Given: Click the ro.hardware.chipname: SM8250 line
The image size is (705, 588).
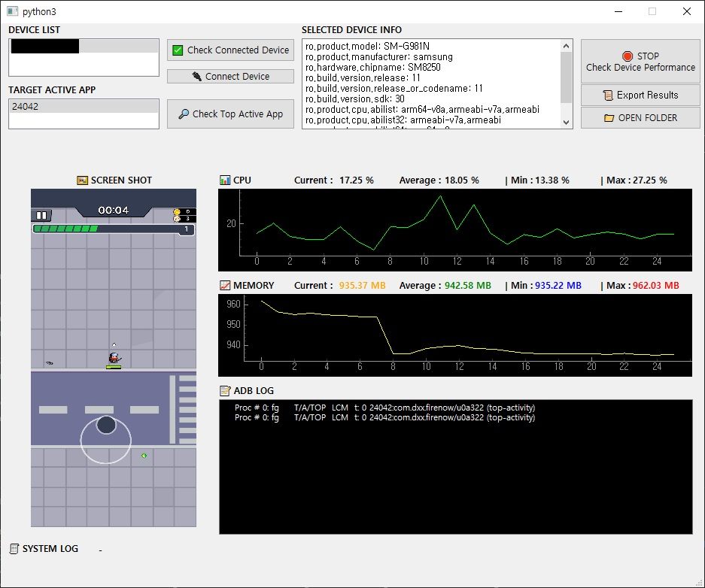Looking at the screenshot, I should pos(372,68).
